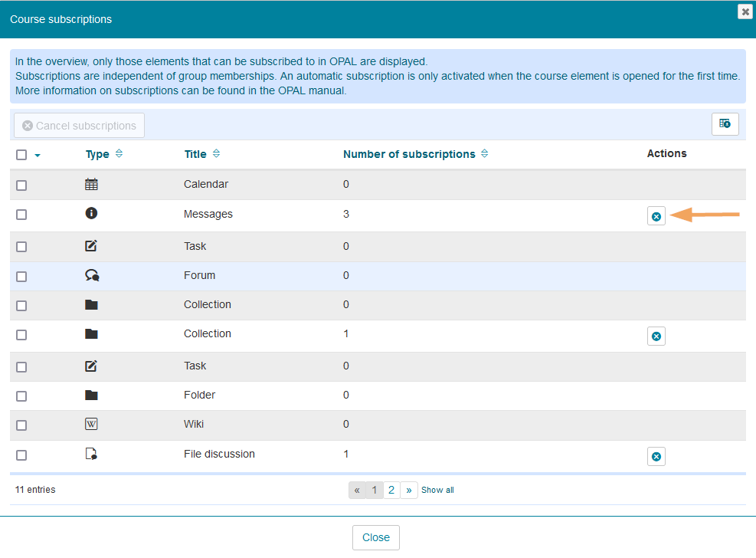Click the cancel icon in File discussion row

pos(656,457)
